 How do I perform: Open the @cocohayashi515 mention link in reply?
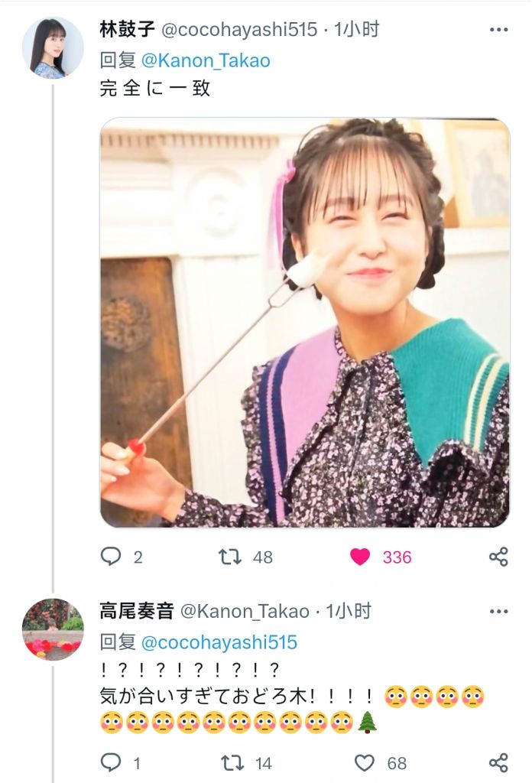tap(219, 642)
